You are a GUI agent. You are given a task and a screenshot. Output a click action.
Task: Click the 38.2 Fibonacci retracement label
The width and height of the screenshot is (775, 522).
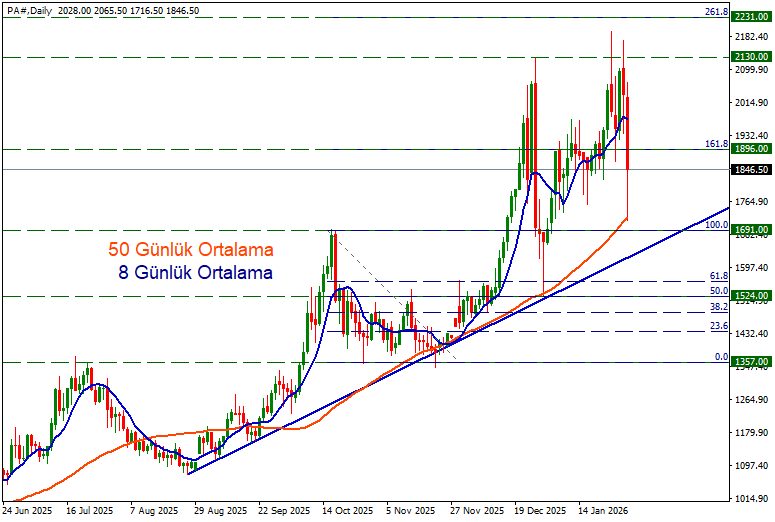(x=717, y=307)
